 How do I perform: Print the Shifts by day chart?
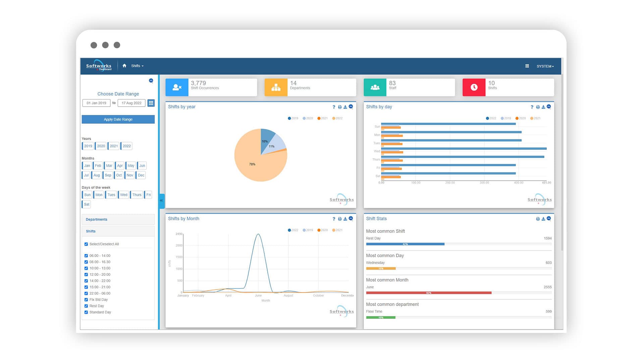click(x=538, y=107)
